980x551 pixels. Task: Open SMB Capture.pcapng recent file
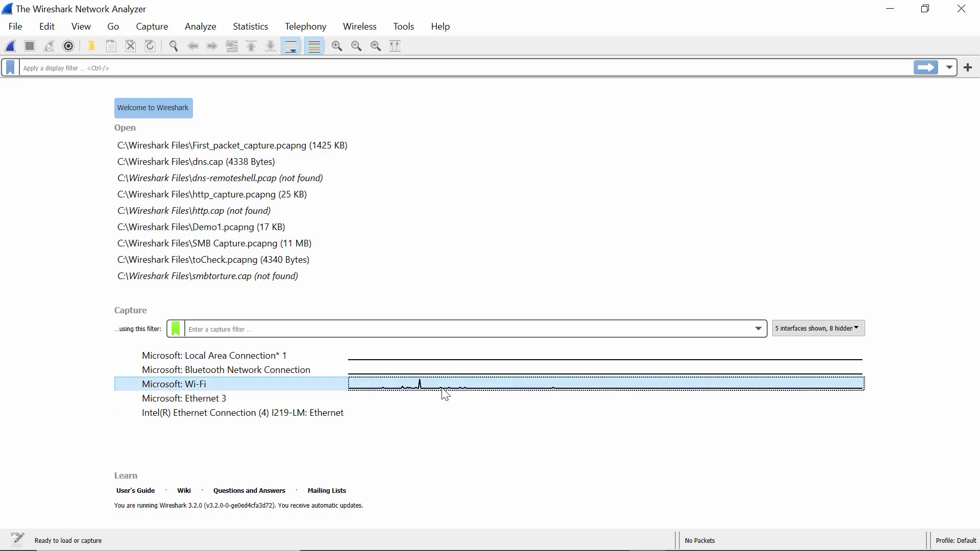pos(214,243)
